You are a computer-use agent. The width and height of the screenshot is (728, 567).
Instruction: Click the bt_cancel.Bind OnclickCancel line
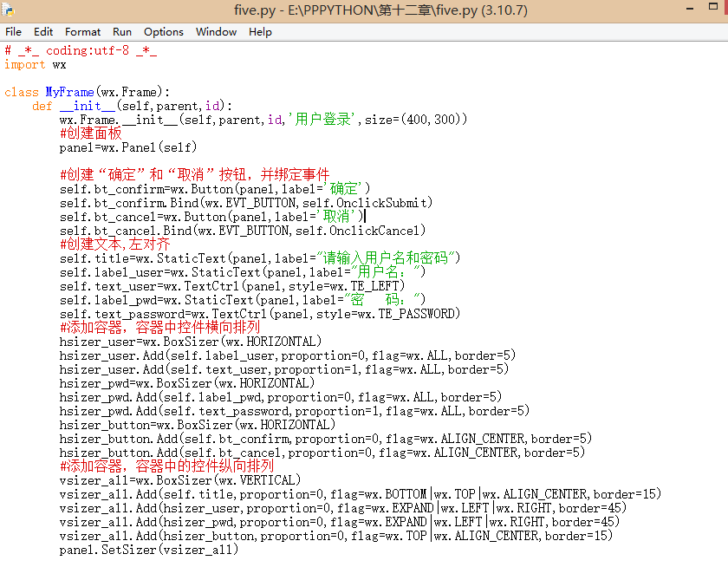(243, 231)
